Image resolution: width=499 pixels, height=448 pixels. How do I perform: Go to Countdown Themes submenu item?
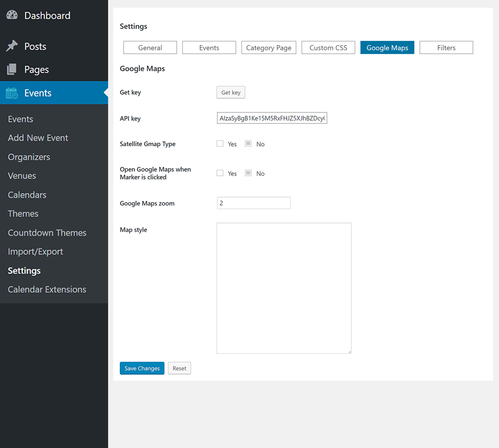[x=47, y=233]
